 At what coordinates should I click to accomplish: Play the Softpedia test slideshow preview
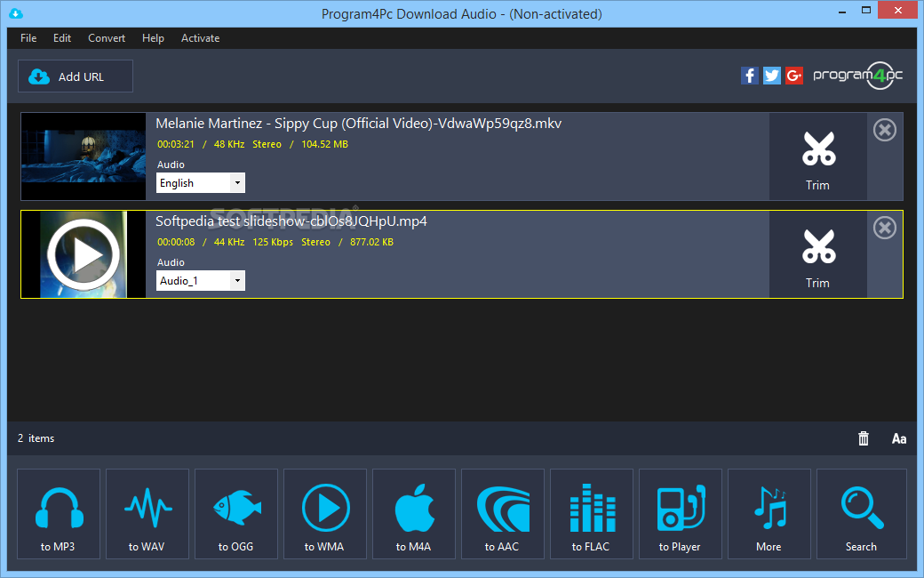(84, 255)
